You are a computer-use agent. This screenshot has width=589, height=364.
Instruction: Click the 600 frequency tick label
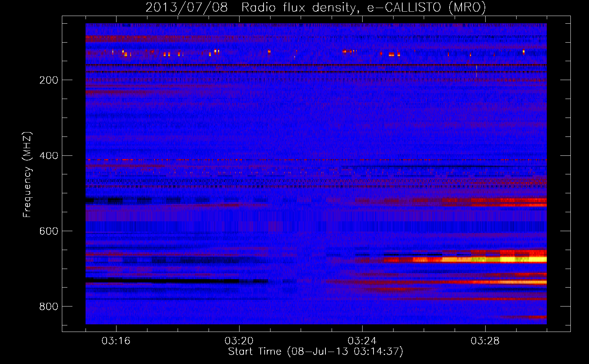[49, 231]
